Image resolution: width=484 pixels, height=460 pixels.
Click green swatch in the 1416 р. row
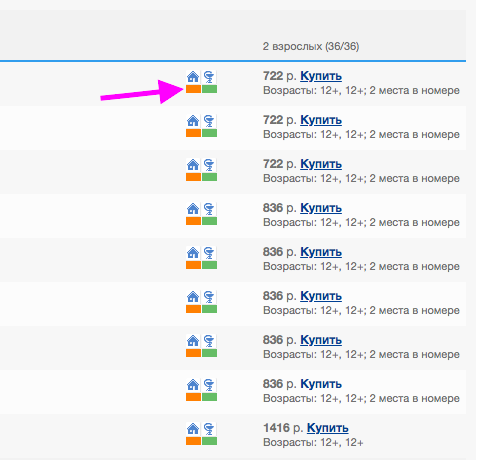209,441
